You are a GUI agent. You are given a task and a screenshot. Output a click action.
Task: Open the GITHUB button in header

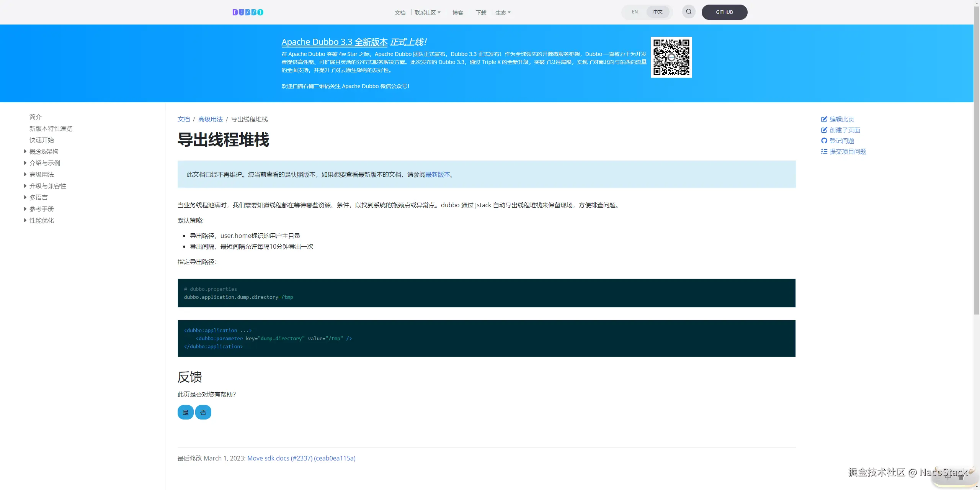[724, 12]
